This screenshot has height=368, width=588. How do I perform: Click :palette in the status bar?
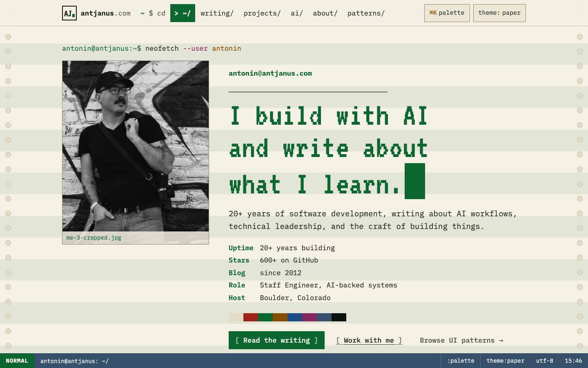click(x=461, y=361)
